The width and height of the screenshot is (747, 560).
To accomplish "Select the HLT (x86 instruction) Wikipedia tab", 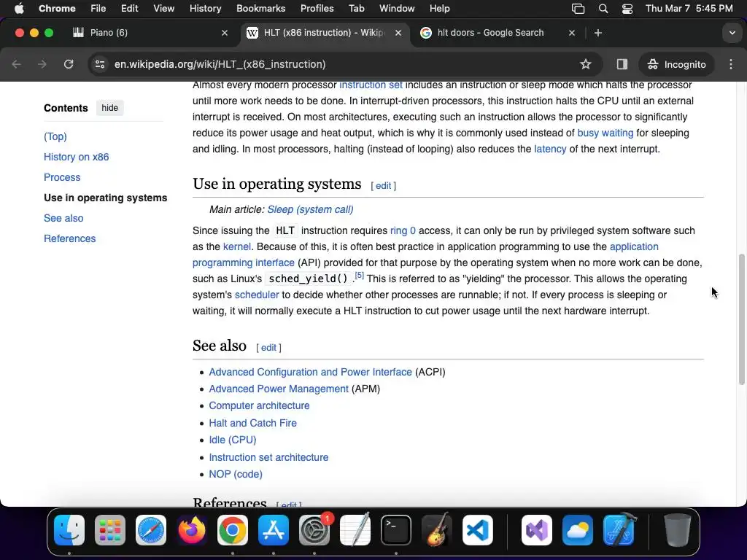I will click(324, 32).
